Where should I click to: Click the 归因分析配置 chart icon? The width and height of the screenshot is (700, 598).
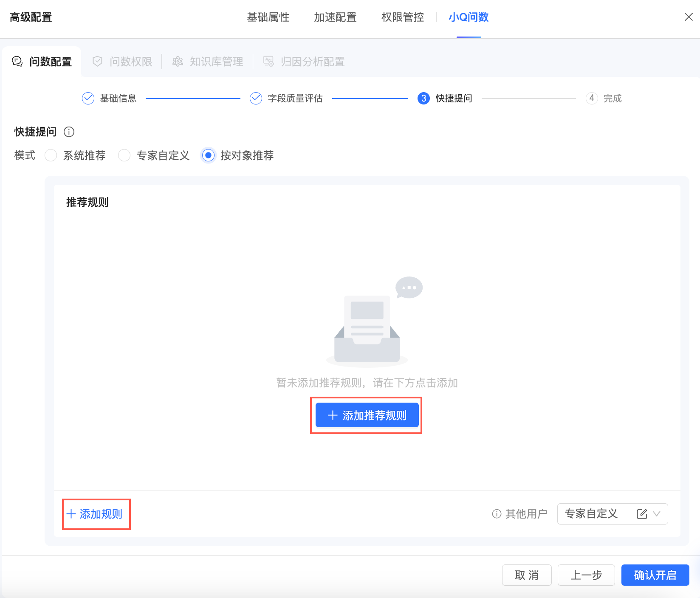tap(268, 62)
